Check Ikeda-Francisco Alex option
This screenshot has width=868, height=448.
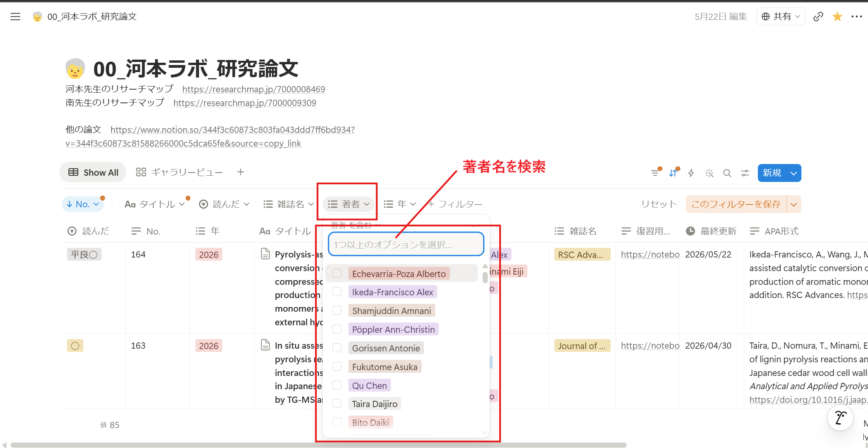tap(337, 292)
